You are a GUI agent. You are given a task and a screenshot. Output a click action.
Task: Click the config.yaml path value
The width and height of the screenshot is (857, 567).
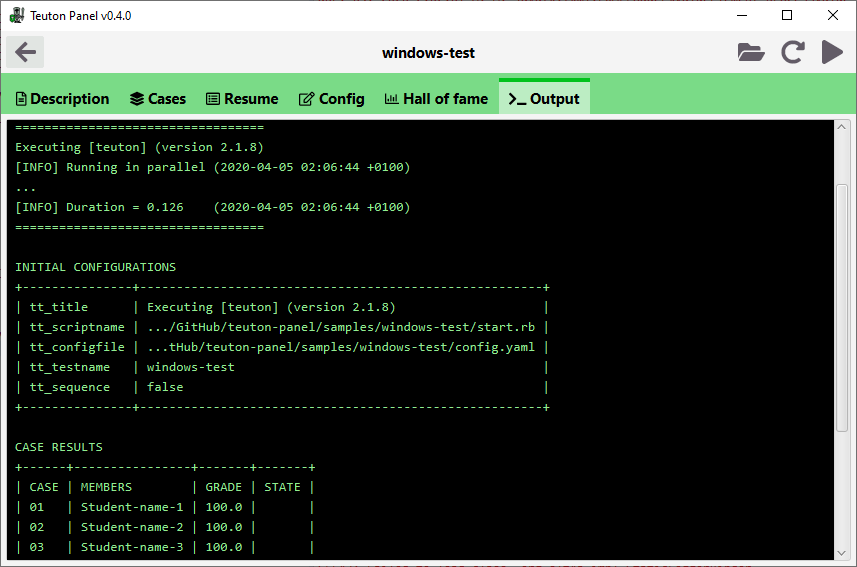[341, 347]
